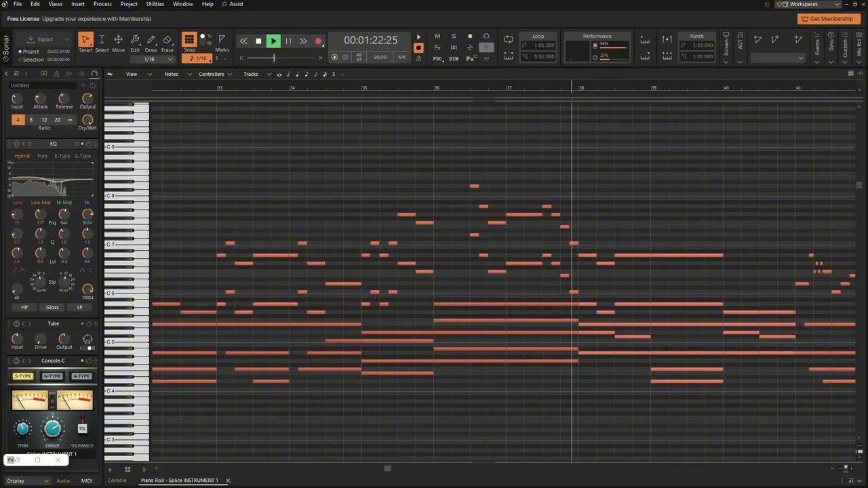
Task: Click the Screen module icon
Action: [x=726, y=35]
